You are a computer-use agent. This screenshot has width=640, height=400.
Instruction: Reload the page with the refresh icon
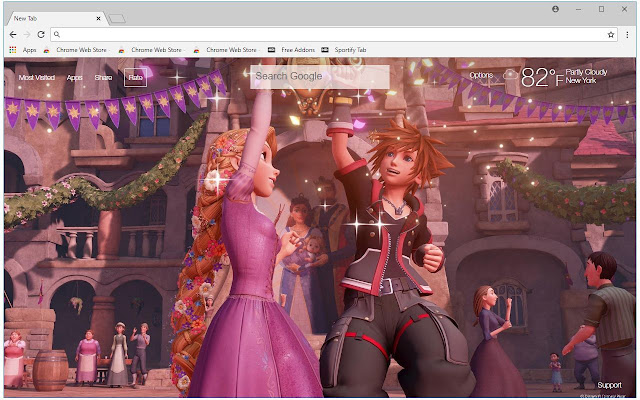click(x=41, y=35)
